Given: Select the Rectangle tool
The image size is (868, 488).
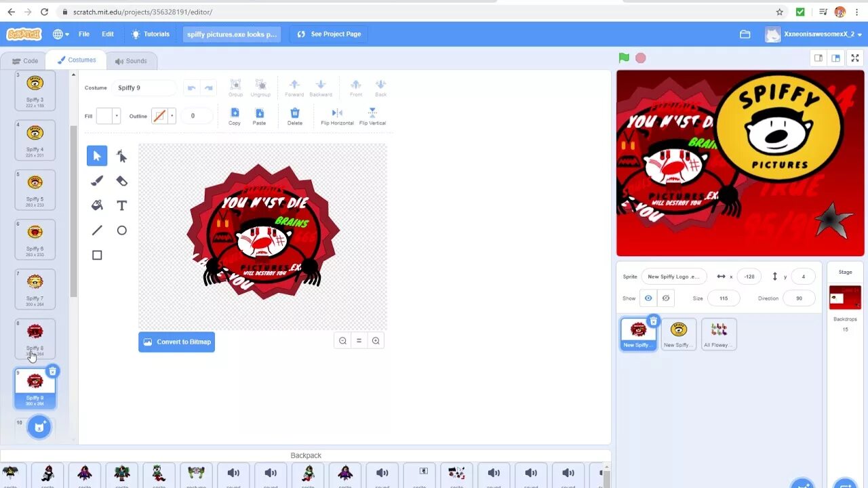Looking at the screenshot, I should tap(96, 254).
